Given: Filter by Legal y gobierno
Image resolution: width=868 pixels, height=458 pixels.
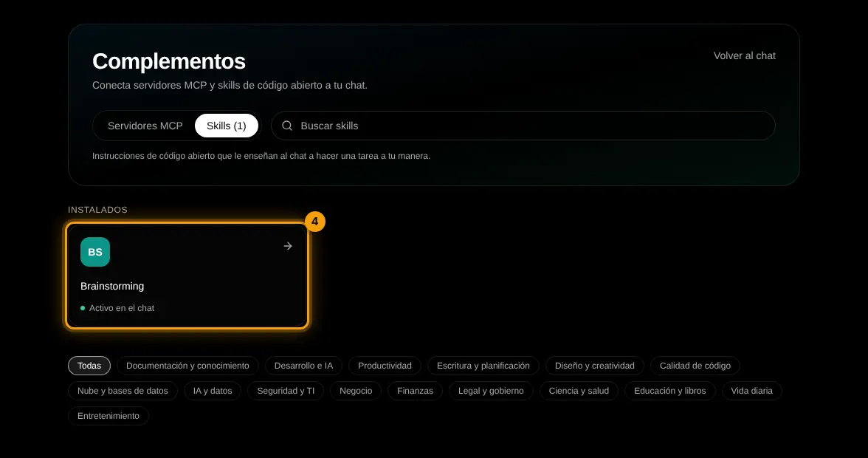Looking at the screenshot, I should coord(491,391).
